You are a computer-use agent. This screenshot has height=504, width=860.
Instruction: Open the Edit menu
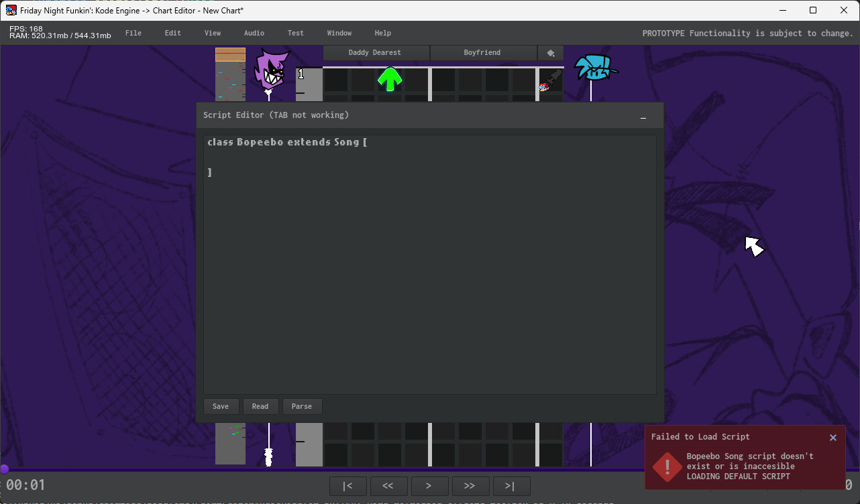point(173,33)
